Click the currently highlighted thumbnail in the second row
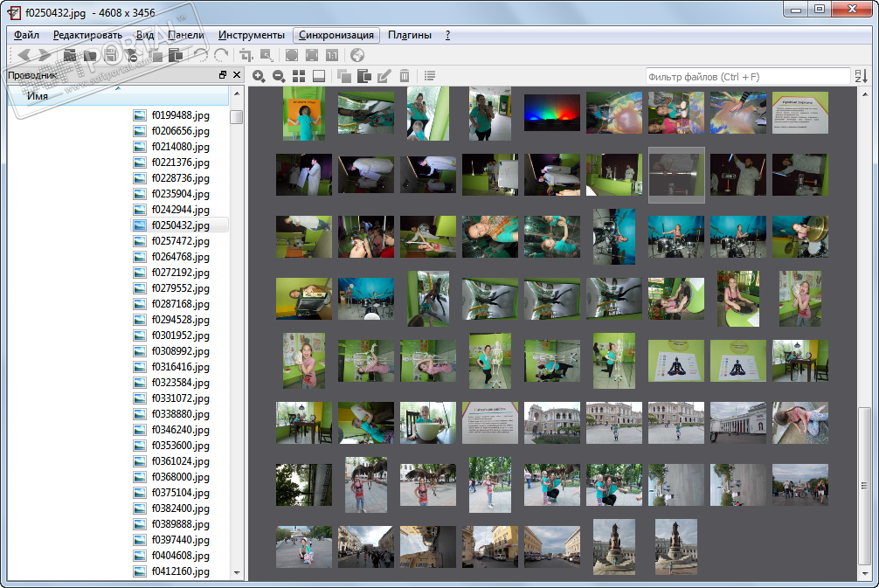879x588 pixels. (676, 175)
